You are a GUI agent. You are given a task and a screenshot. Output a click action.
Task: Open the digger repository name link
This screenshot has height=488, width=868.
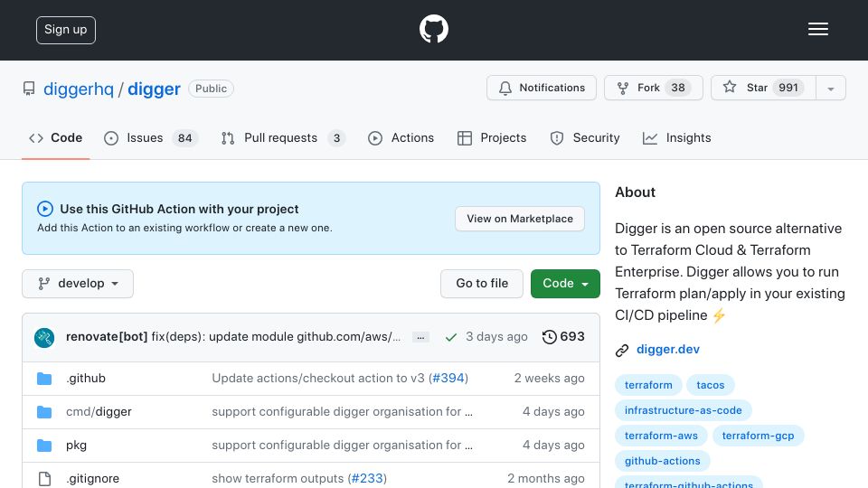tap(154, 89)
